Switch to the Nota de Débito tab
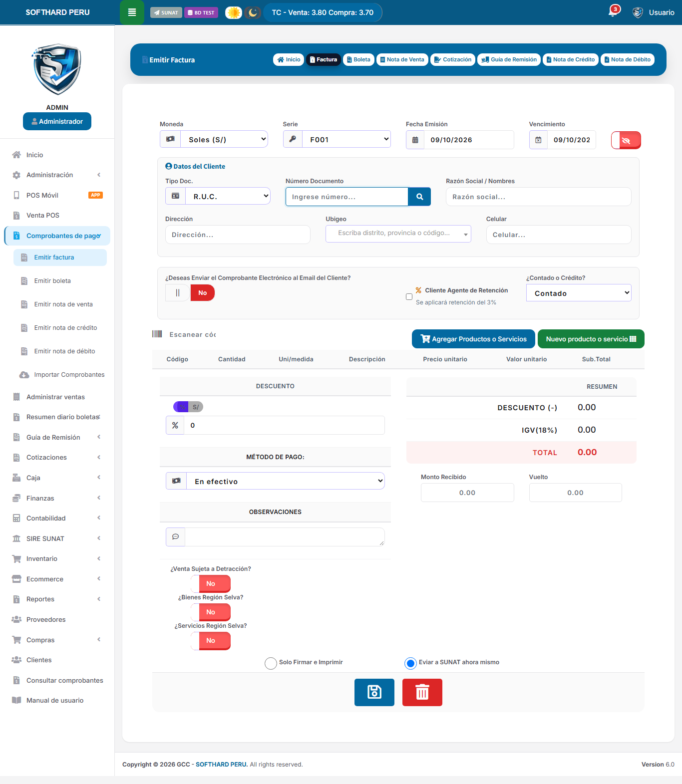Viewport: 682px width, 784px height. click(628, 59)
